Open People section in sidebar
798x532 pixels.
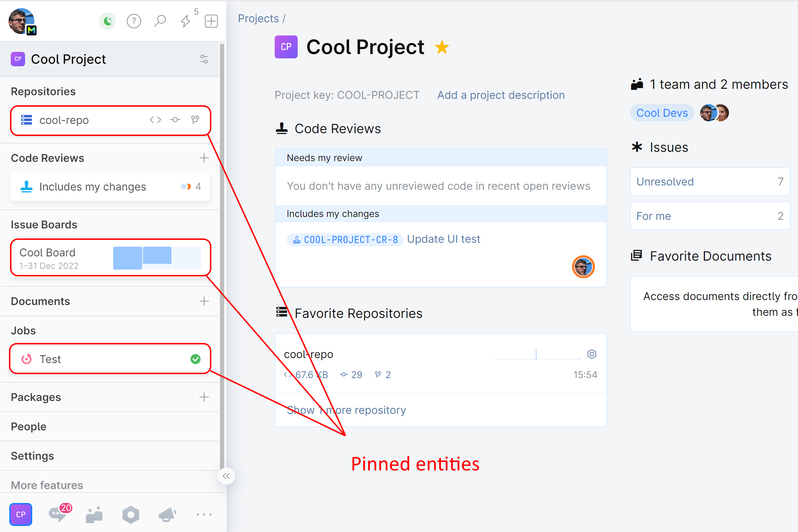pyautogui.click(x=29, y=426)
